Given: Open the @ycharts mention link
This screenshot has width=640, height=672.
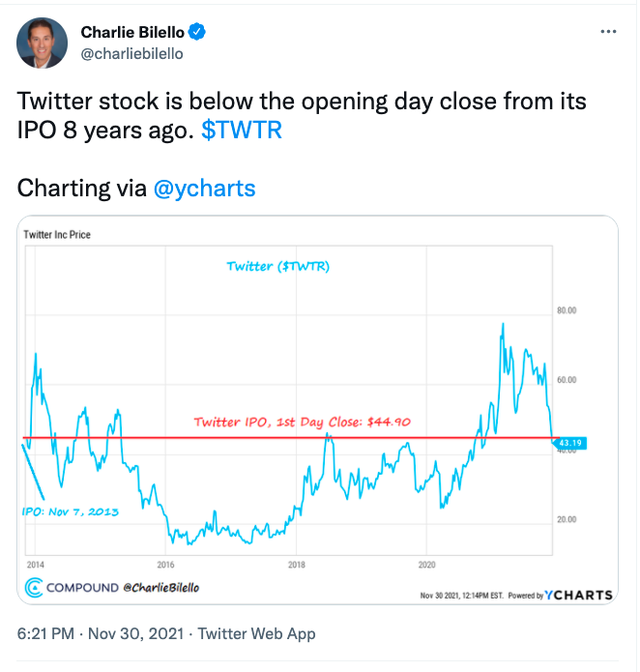Looking at the screenshot, I should tap(204, 188).
